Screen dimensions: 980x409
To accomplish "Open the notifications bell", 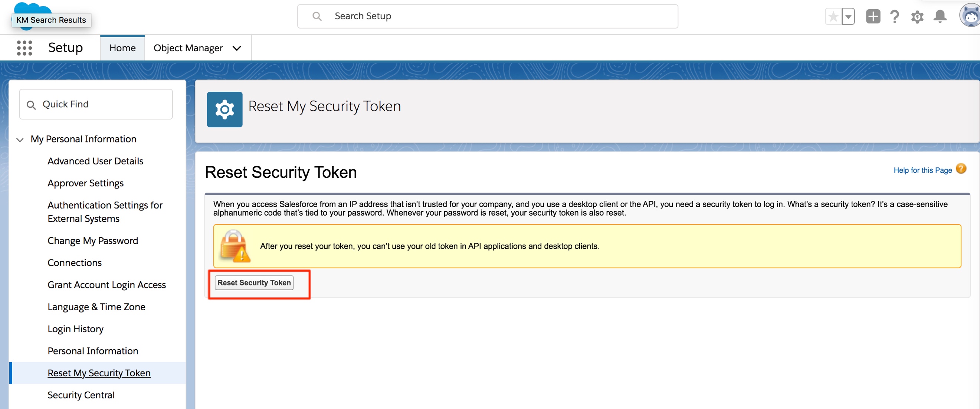I will [940, 16].
